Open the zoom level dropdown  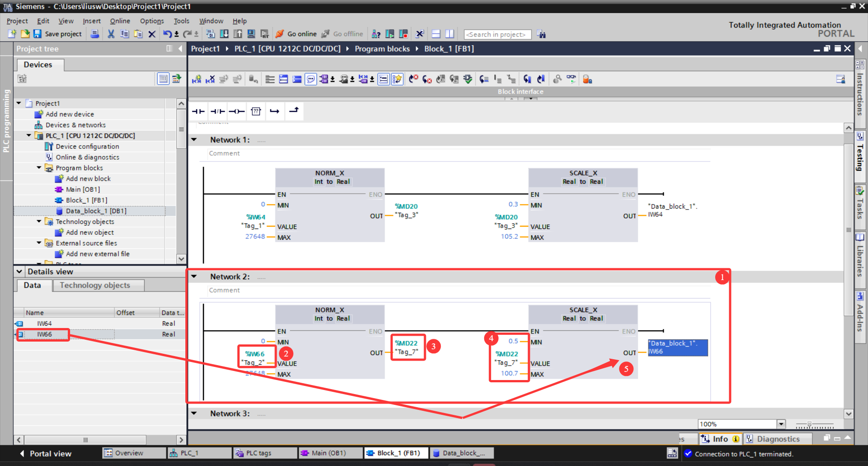(x=781, y=424)
